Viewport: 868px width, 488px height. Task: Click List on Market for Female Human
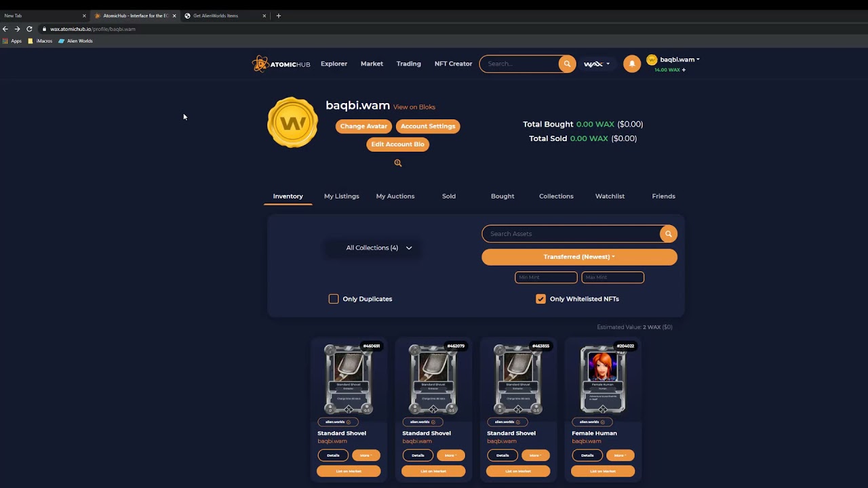coord(603,471)
